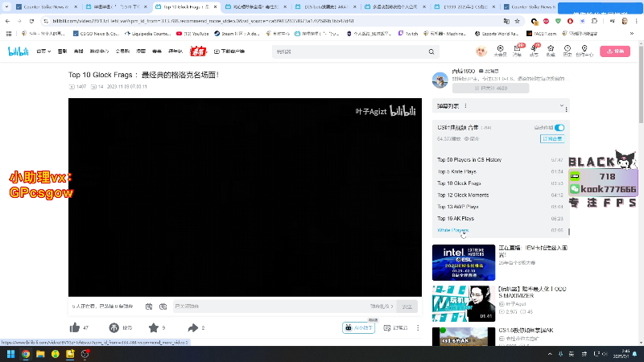Play Top 5 Knife Plays
Image resolution: width=644 pixels, height=362 pixels.
tap(456, 171)
